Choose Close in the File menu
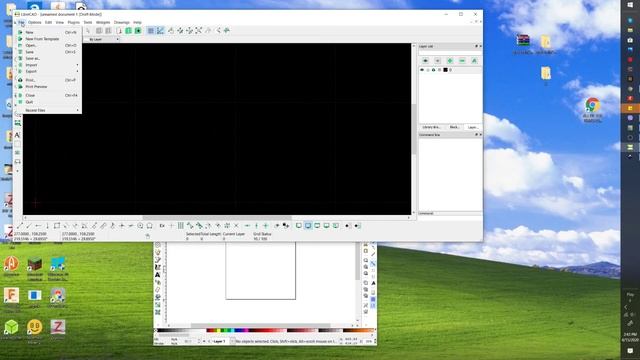Screen dimensions: 640x360 click(x=48, y=95)
